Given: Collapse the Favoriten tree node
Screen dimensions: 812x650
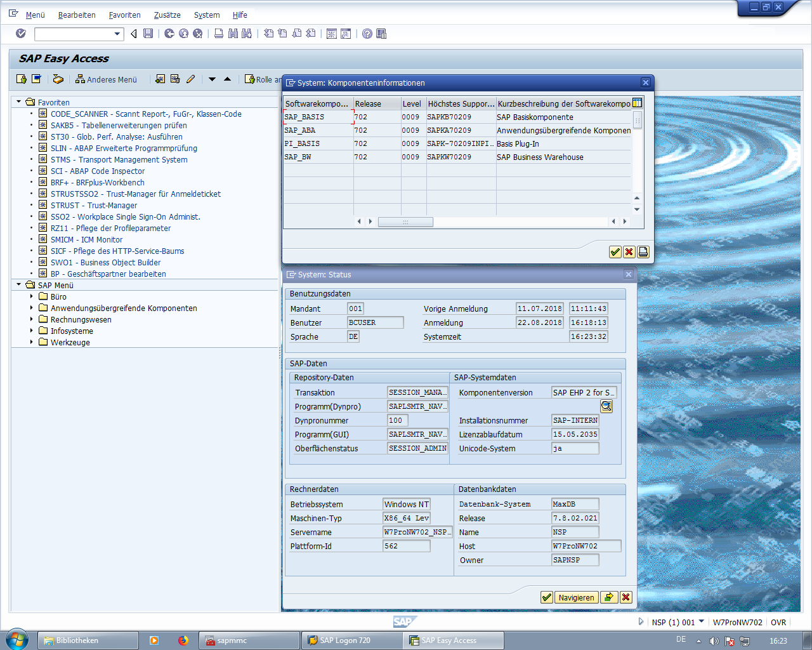Looking at the screenshot, I should [19, 102].
